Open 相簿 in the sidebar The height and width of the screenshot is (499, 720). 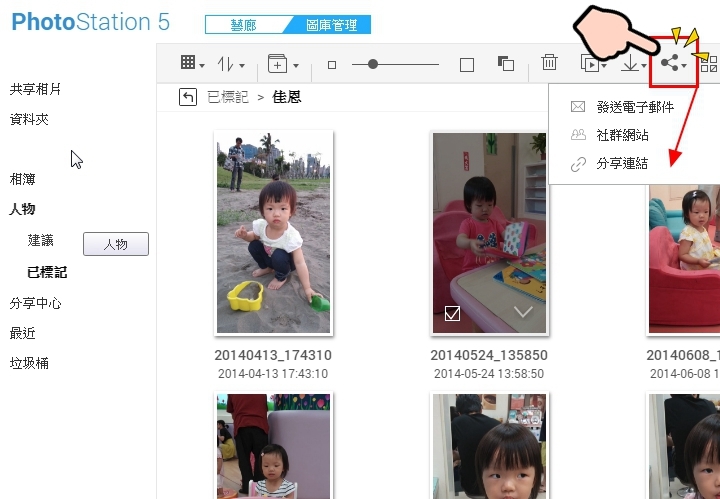click(x=22, y=179)
